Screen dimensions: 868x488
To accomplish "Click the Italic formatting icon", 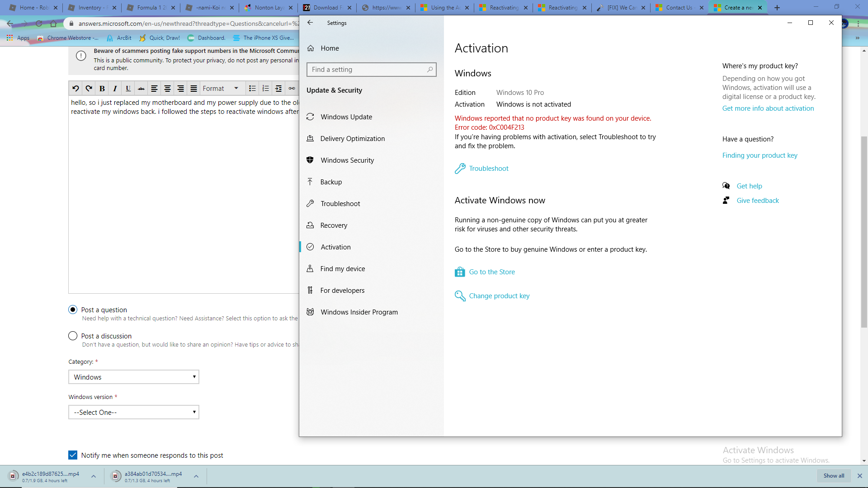I will pyautogui.click(x=115, y=89).
